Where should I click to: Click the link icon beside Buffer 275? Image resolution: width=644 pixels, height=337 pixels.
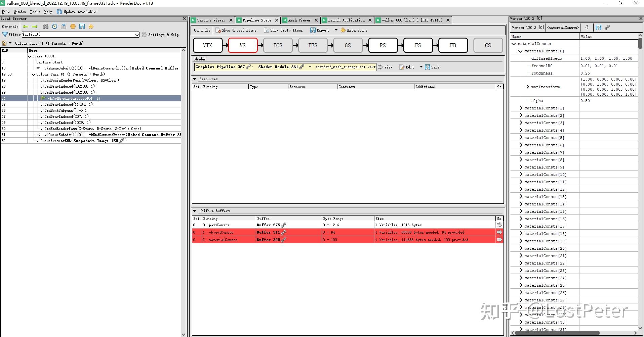[284, 225]
